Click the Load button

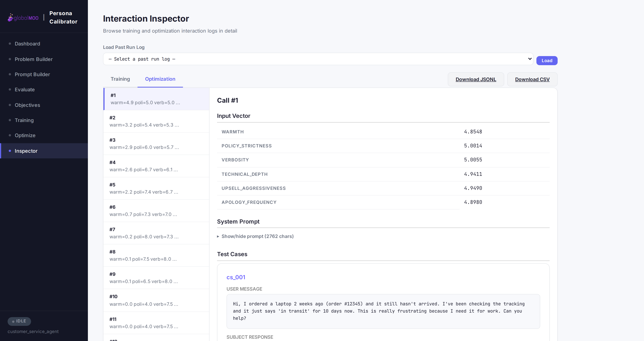click(x=547, y=60)
